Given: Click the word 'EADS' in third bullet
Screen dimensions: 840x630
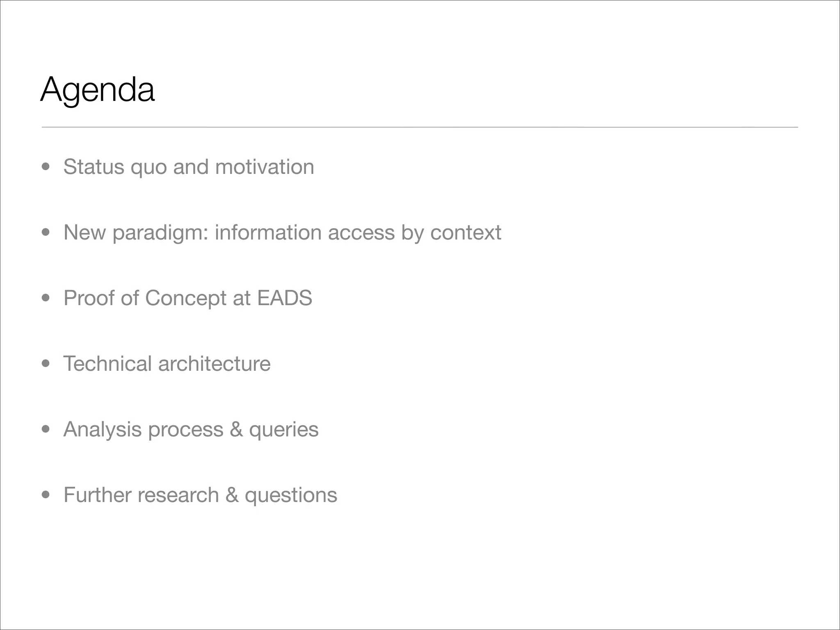Looking at the screenshot, I should click(285, 298).
